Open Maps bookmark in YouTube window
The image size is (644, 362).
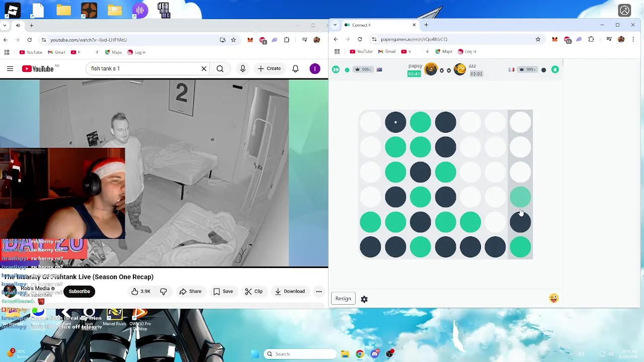(x=113, y=52)
